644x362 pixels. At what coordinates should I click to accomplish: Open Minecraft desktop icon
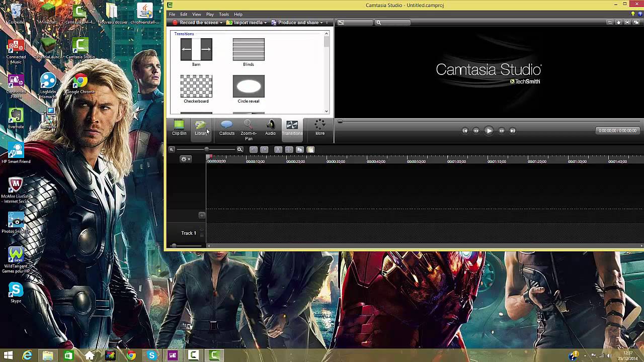tap(48, 15)
